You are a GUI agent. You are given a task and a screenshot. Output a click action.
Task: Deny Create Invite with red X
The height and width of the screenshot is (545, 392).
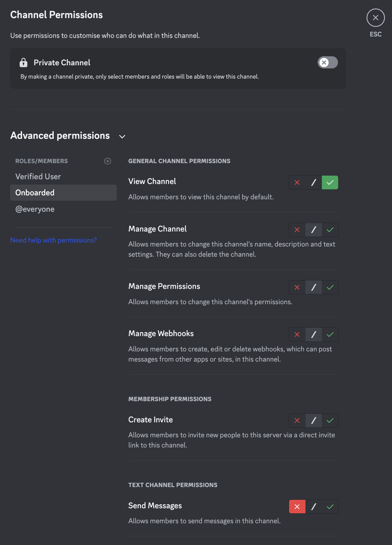click(297, 421)
